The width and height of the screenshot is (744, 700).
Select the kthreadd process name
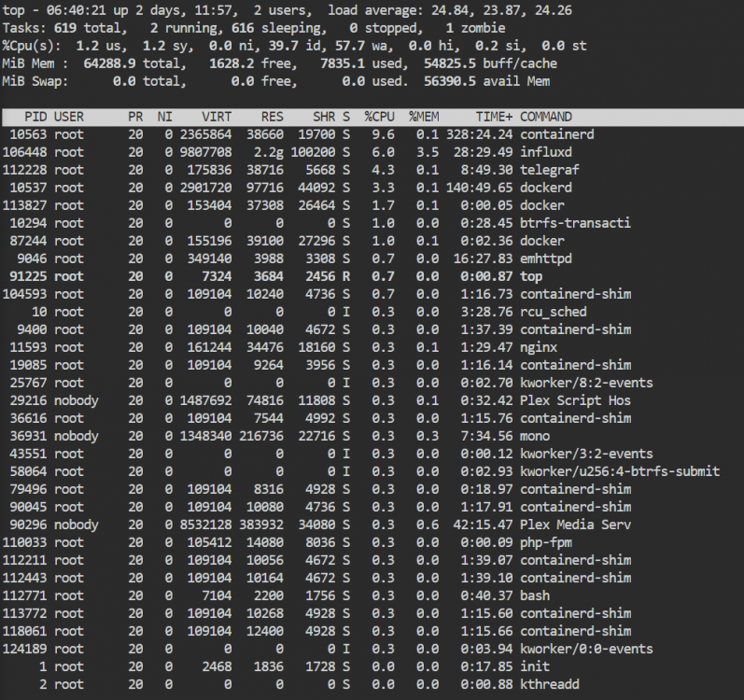(550, 684)
